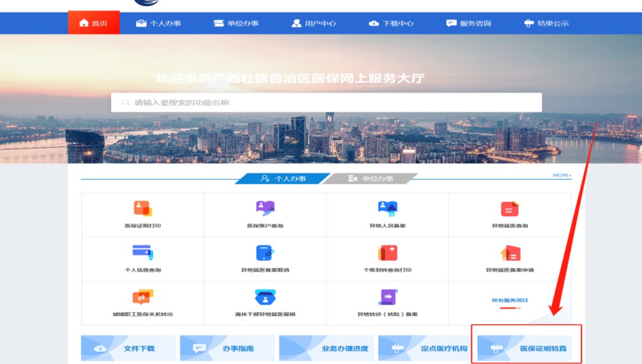Click the chat icon beside 服务咨询
The image size is (642, 364).
451,23
